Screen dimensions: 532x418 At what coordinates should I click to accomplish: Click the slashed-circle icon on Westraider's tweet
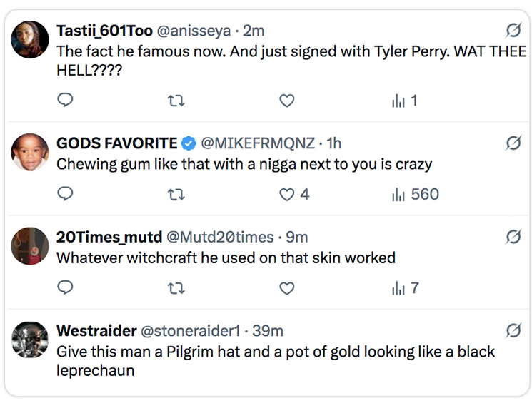point(513,330)
